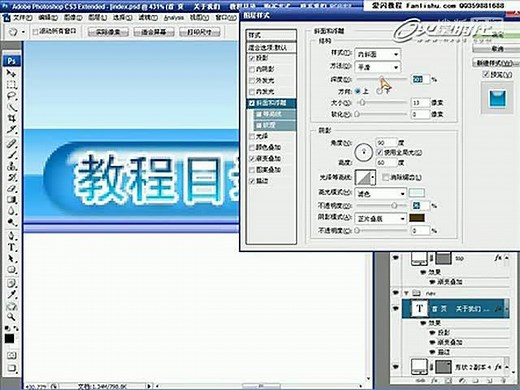This screenshot has height=390, width=520.
Task: Select the History Brush tool
Action: point(11,177)
